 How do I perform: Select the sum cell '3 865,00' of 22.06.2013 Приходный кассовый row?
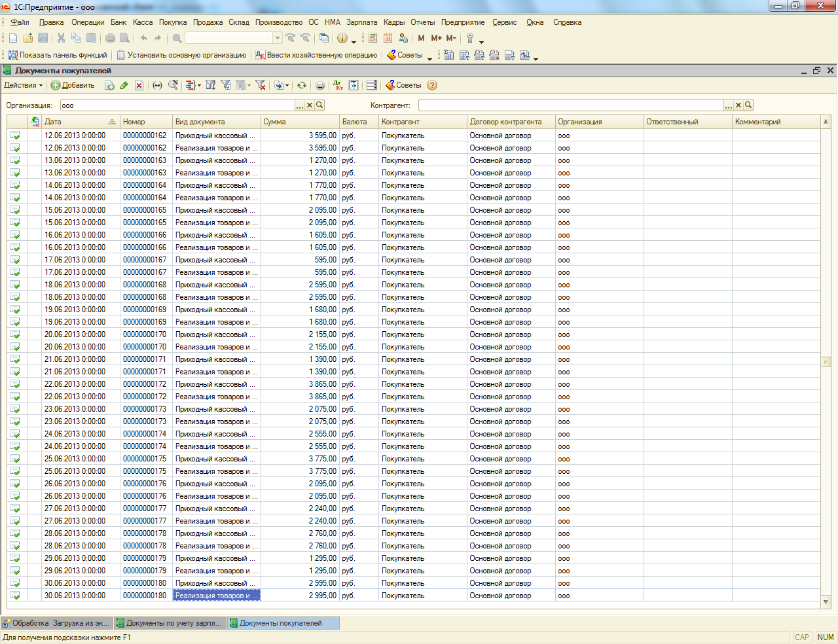(300, 384)
